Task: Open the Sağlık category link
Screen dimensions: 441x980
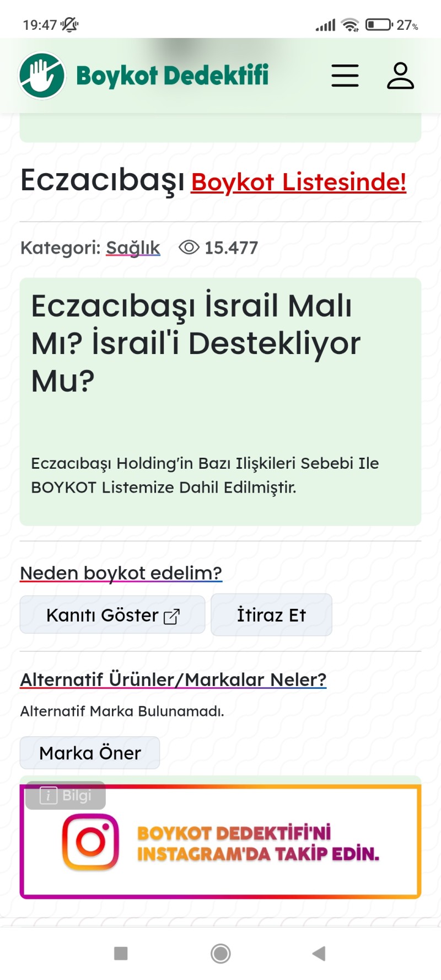Action: click(x=133, y=248)
